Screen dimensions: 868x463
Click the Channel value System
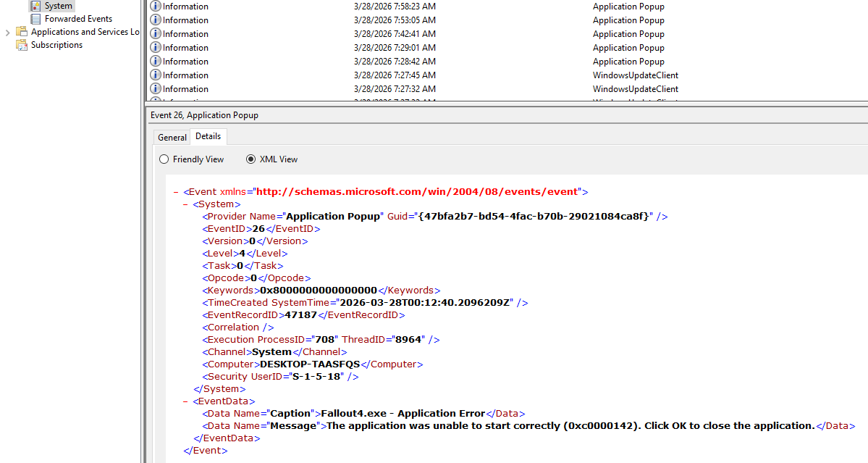(271, 352)
